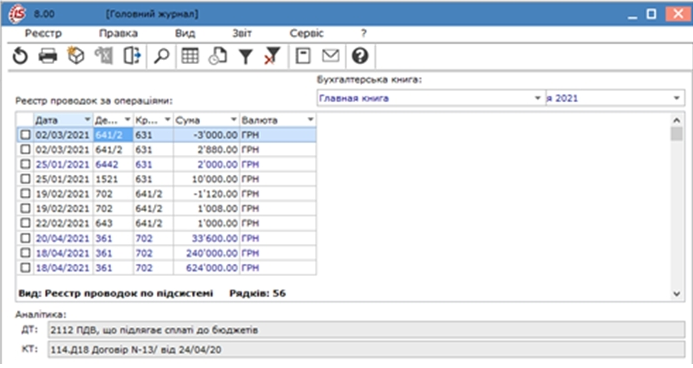Click the 1'000.00 sum cell

pos(206,223)
